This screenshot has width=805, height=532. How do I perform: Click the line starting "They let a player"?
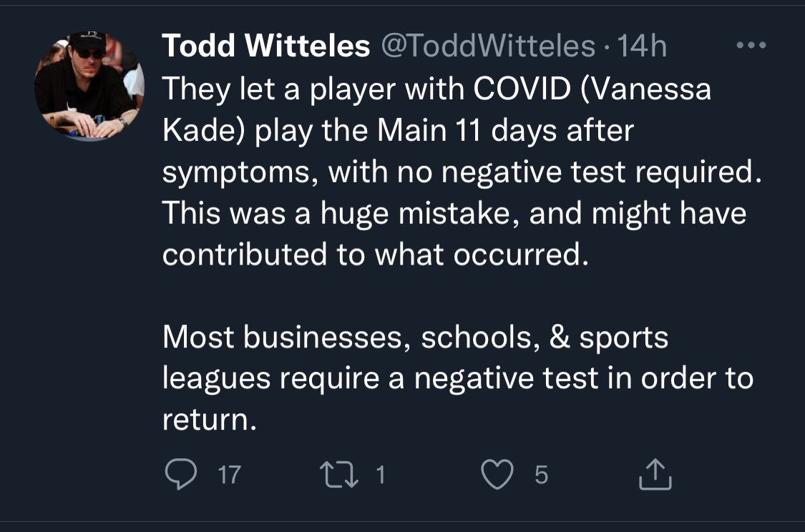point(436,89)
